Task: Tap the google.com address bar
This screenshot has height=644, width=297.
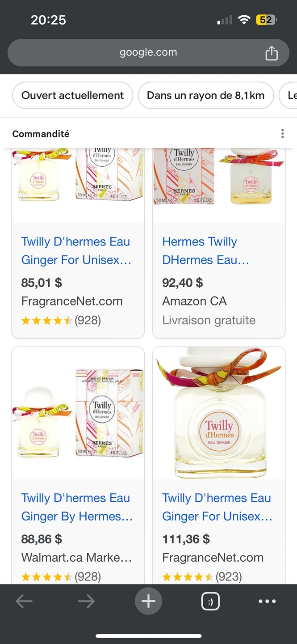Action: pos(148,53)
